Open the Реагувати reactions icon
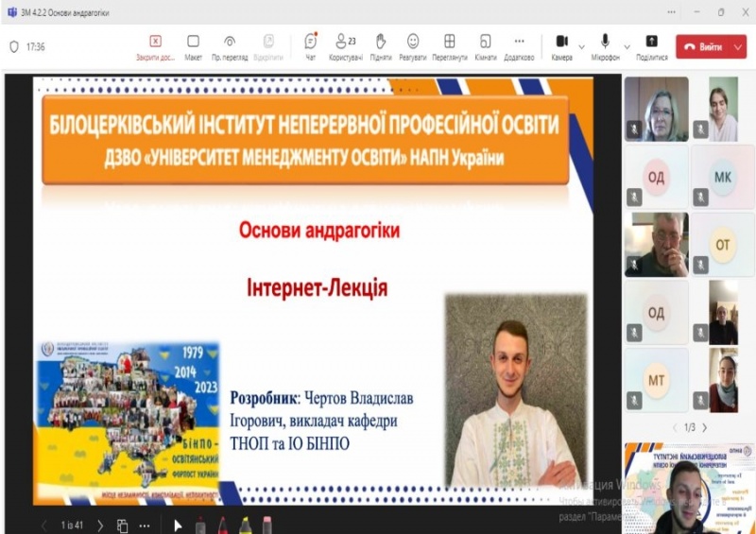This screenshot has height=534, width=756. (x=413, y=42)
